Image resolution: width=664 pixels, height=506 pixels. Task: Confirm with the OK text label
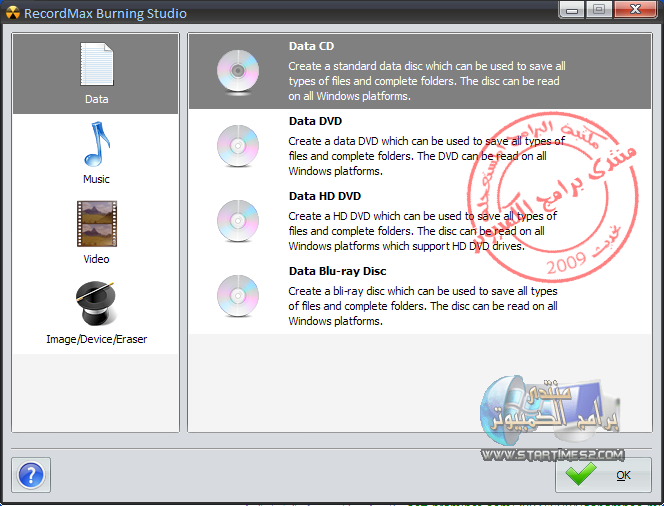point(623,475)
